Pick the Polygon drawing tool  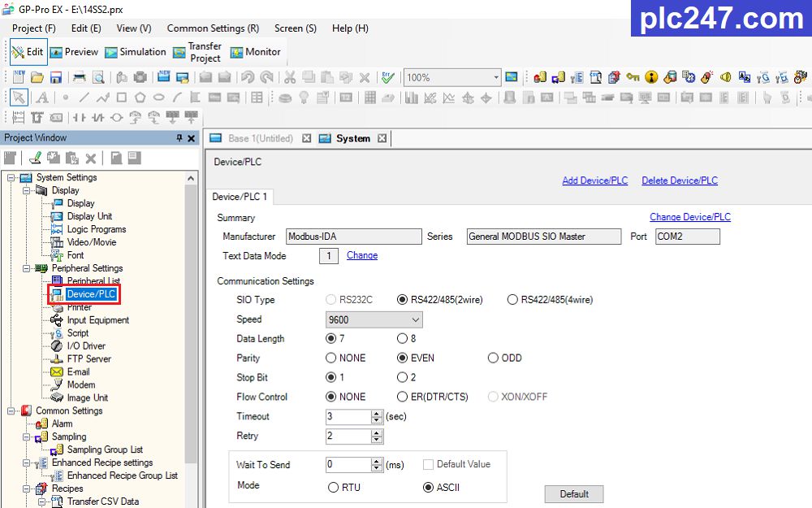pyautogui.click(x=140, y=97)
